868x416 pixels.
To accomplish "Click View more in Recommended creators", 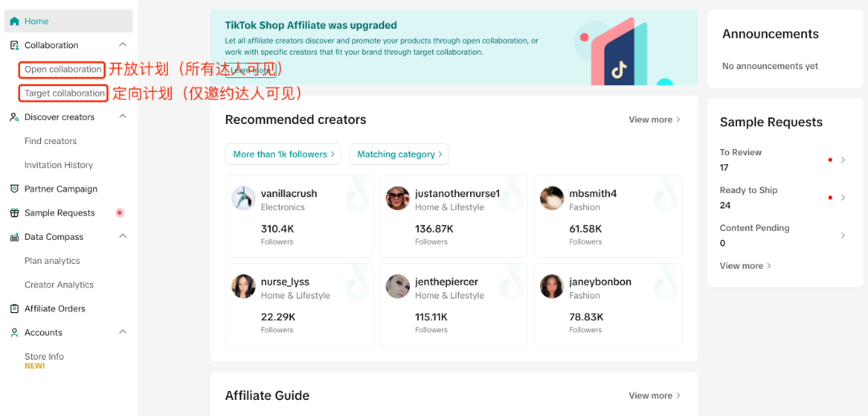I will tap(654, 120).
